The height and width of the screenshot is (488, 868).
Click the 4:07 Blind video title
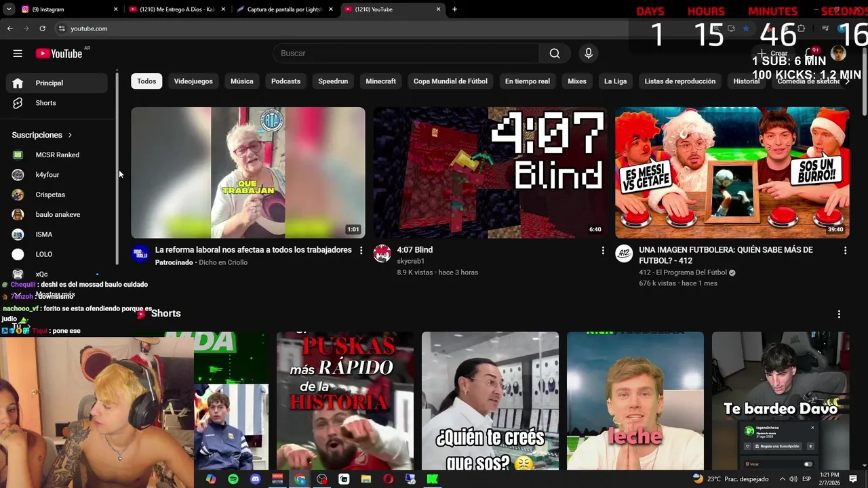(x=415, y=250)
